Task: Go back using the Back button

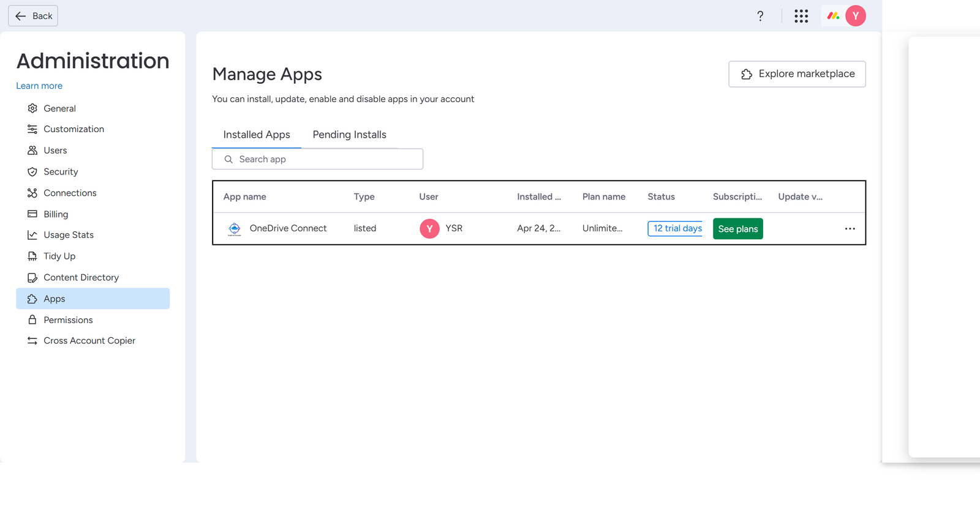Action: [33, 16]
